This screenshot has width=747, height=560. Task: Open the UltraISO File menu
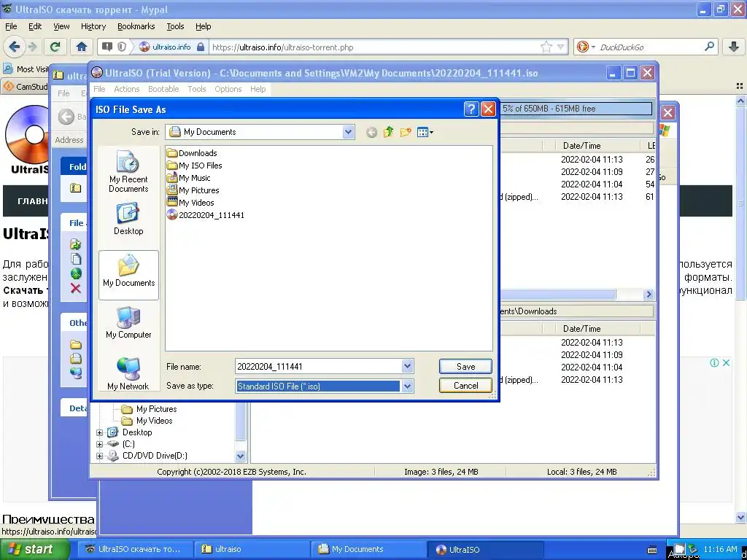[99, 89]
